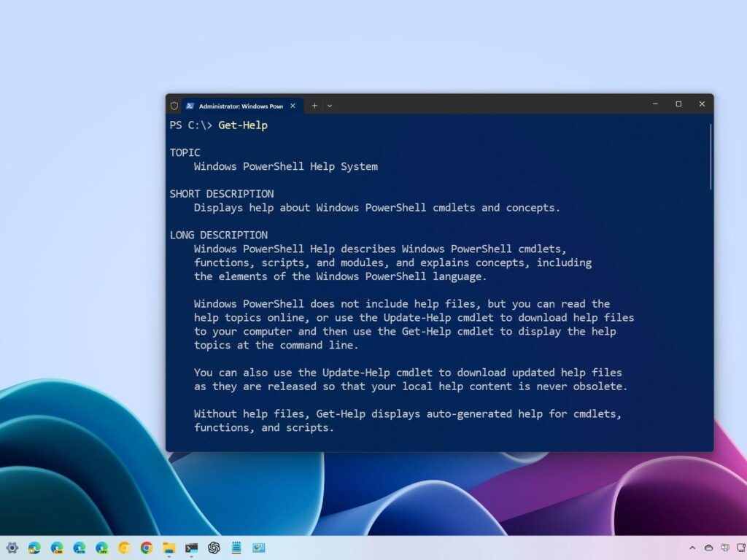Close the Administrator: Windows PowerShell tab
Image resolution: width=747 pixels, height=560 pixels.
292,106
